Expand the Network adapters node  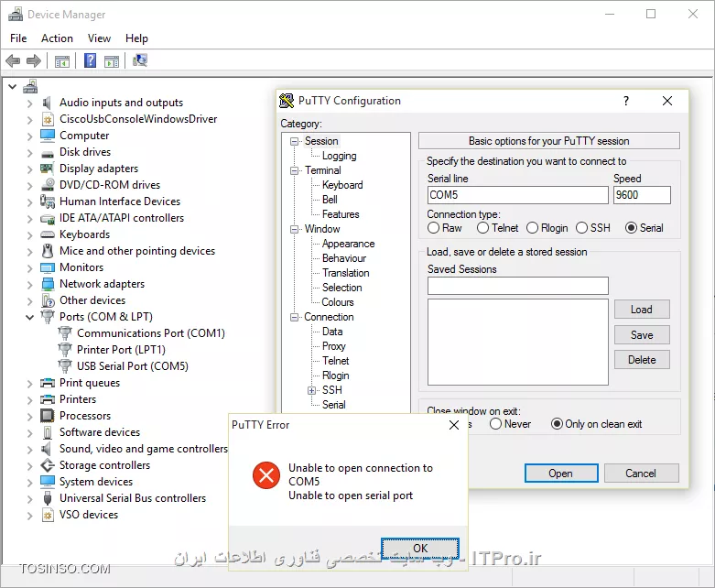click(30, 284)
